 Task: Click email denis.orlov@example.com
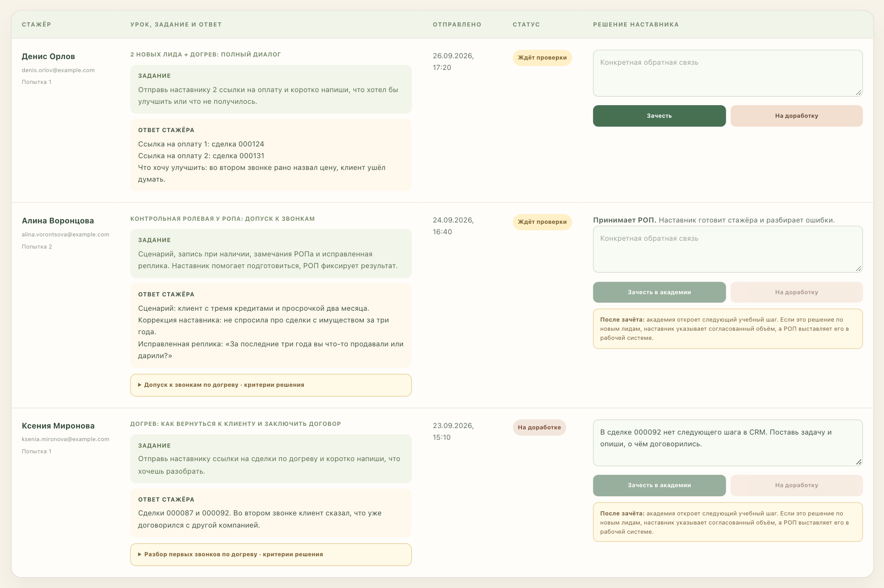coord(58,70)
